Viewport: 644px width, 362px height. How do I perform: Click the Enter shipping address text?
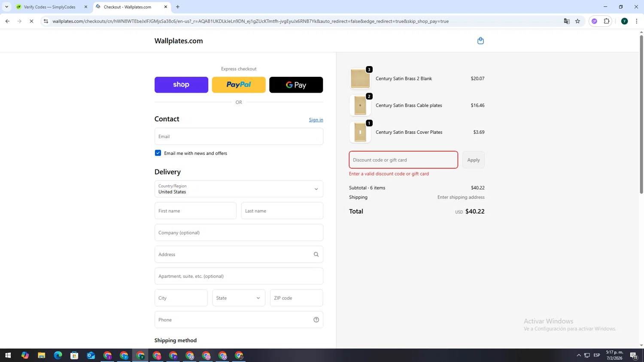click(461, 197)
